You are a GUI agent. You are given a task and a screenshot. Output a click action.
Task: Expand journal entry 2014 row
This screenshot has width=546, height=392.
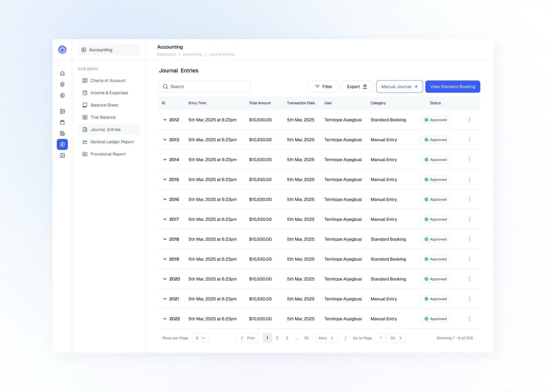pyautogui.click(x=165, y=160)
